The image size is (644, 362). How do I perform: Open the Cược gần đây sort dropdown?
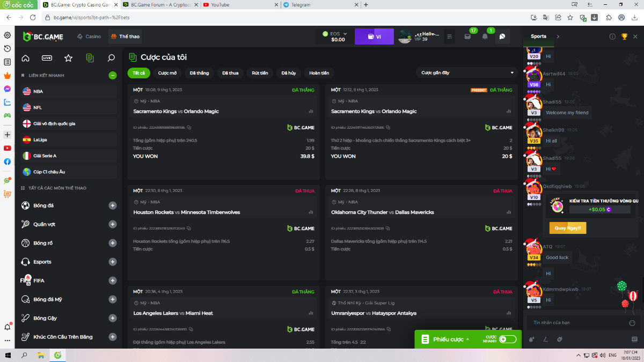(466, 73)
